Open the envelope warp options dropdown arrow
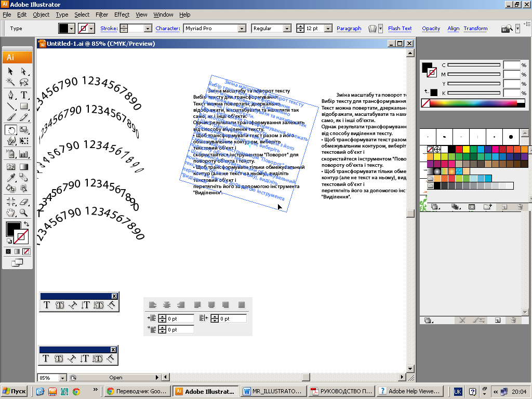This screenshot has width=532, height=399. point(381,29)
